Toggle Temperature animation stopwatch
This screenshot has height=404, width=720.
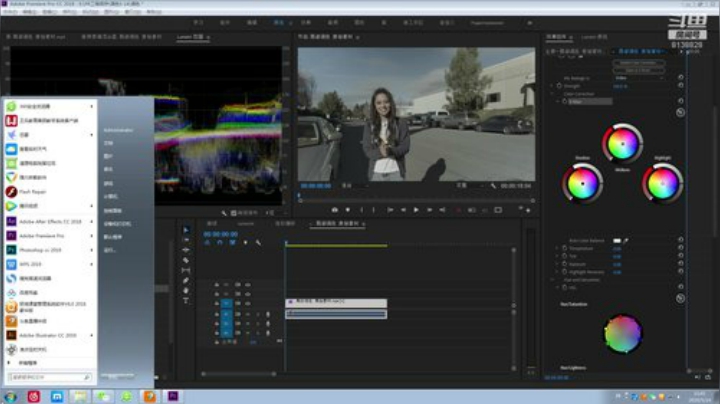(x=565, y=248)
